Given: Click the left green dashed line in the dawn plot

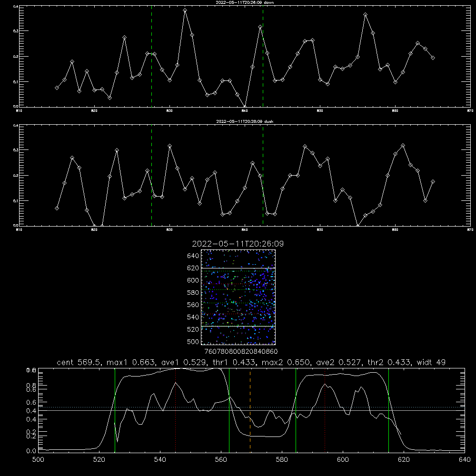Looking at the screenshot, I should pyautogui.click(x=151, y=56).
